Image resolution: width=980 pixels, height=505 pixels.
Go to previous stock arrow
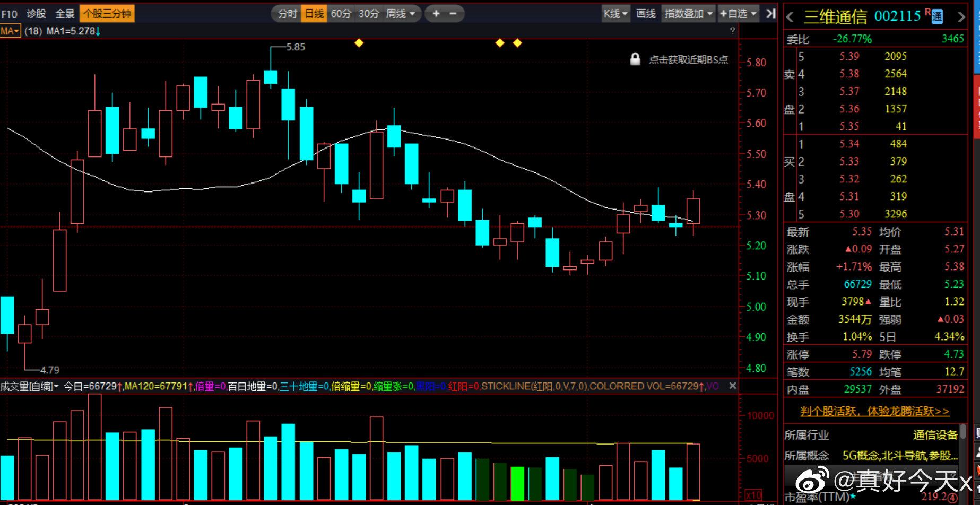click(x=790, y=17)
